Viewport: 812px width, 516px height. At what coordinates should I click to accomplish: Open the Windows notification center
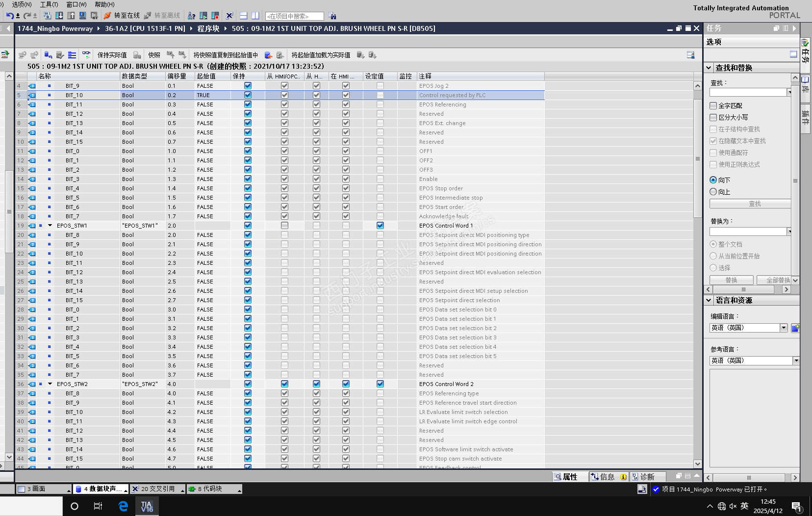coord(797,507)
